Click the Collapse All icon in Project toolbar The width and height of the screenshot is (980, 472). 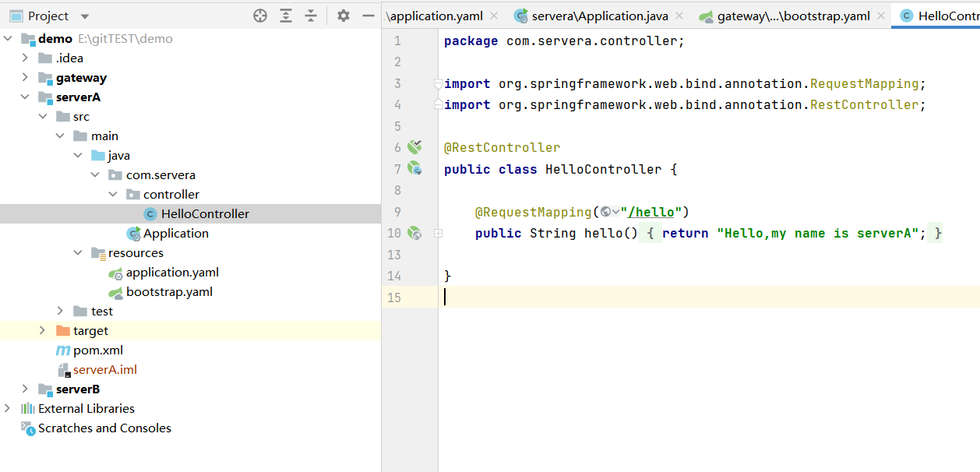[x=311, y=16]
